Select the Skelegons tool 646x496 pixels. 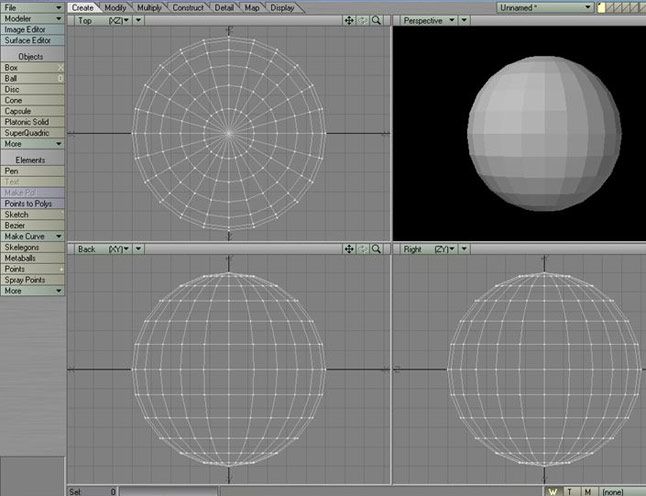click(33, 247)
